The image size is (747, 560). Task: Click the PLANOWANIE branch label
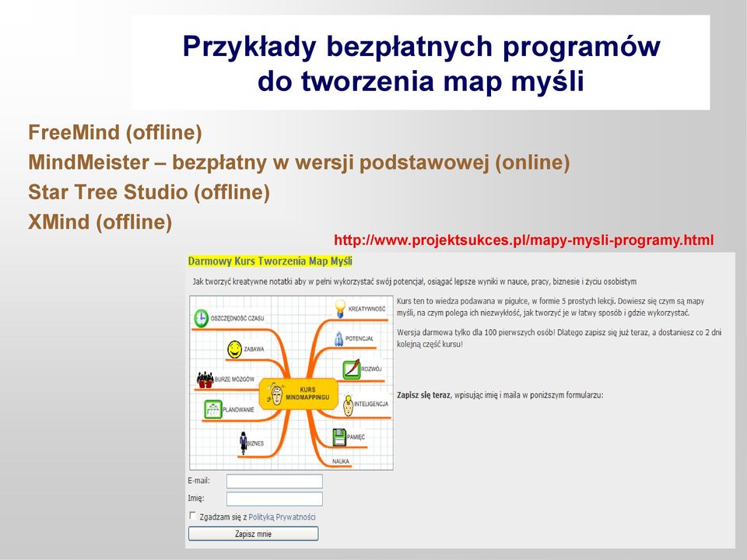pyautogui.click(x=238, y=410)
